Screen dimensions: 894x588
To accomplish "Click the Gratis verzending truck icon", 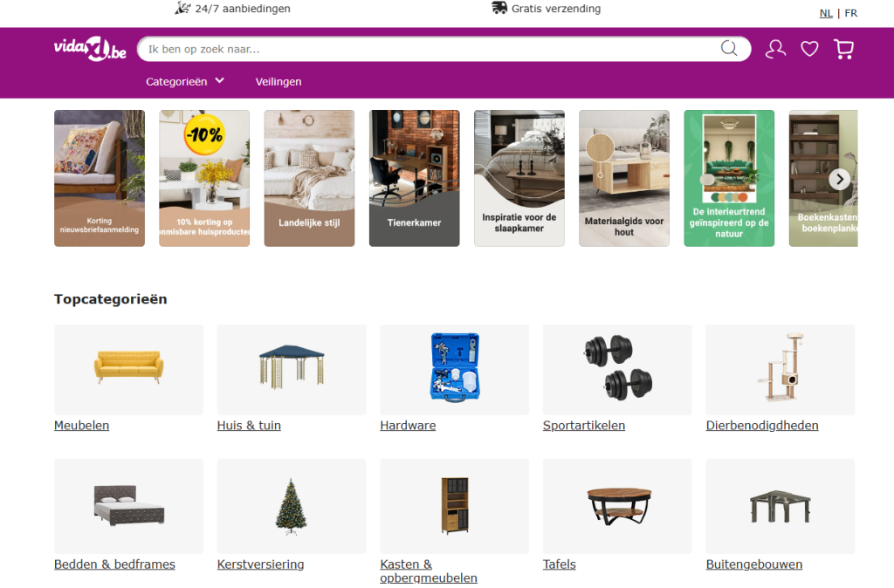I will [499, 8].
